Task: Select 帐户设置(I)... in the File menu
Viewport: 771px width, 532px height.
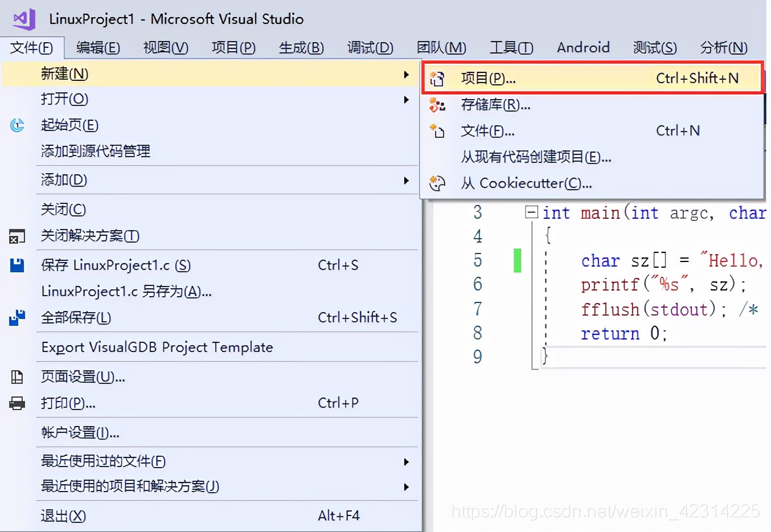Action: pyautogui.click(x=80, y=433)
